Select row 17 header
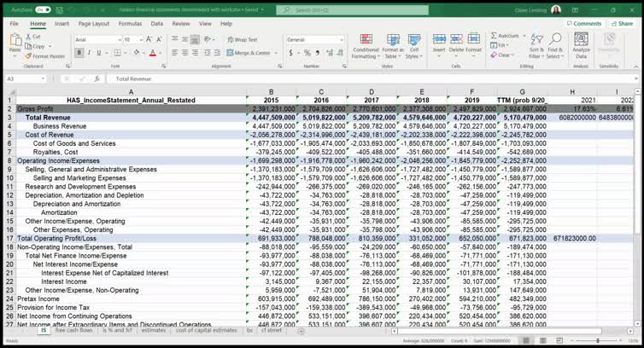Image resolution: width=644 pixels, height=348 pixels. point(10,239)
